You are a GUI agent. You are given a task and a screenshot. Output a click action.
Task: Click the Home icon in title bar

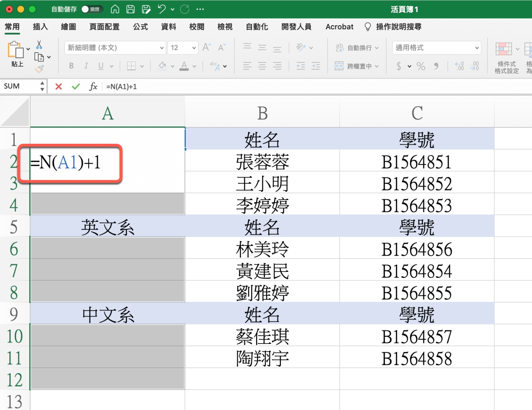[x=115, y=9]
